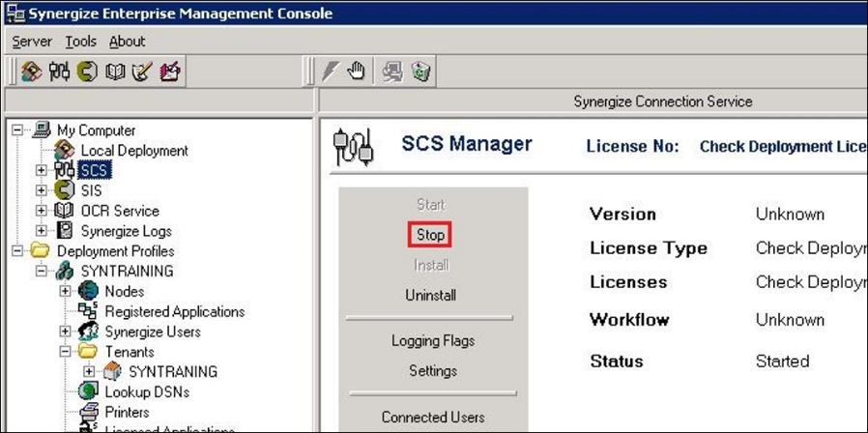Click the Local Deployment toolbar icon
This screenshot has width=868, height=433.
pyautogui.click(x=32, y=72)
